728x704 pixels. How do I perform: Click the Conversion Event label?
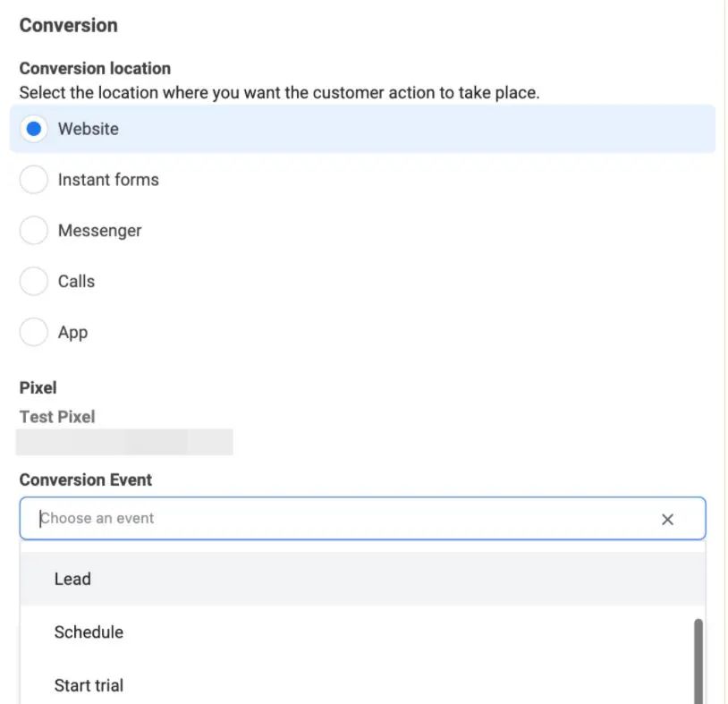pos(86,480)
